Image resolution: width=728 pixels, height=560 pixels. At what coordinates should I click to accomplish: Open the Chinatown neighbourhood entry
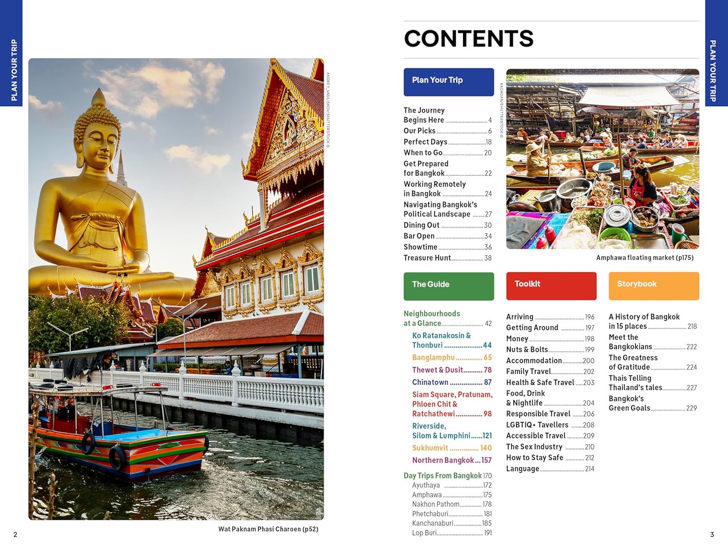coord(451,382)
